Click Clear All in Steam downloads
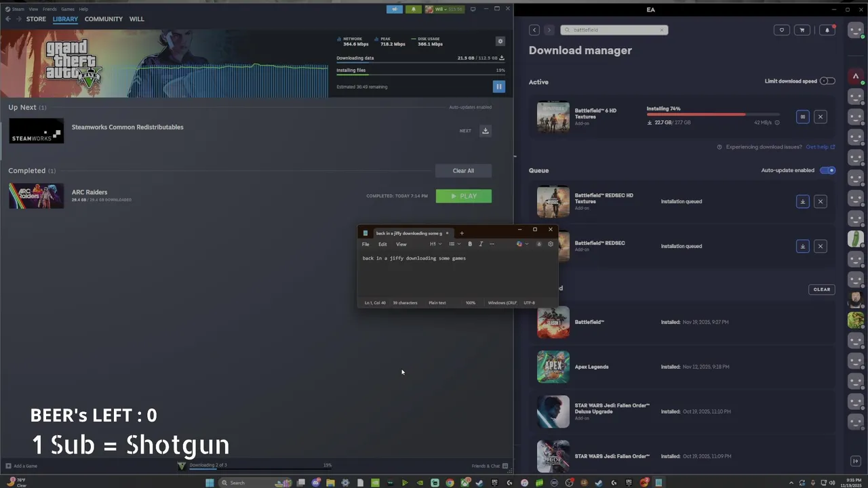The width and height of the screenshot is (868, 488). [463, 171]
